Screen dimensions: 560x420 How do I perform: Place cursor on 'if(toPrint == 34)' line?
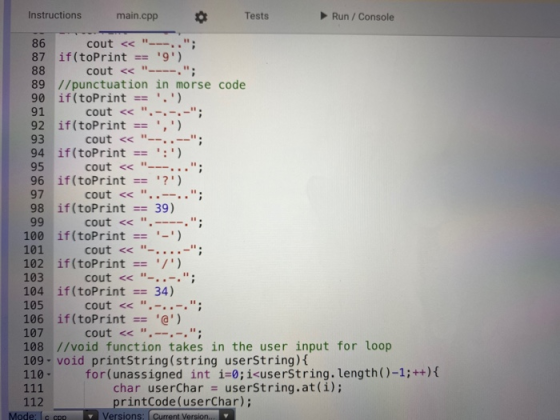[x=116, y=291]
